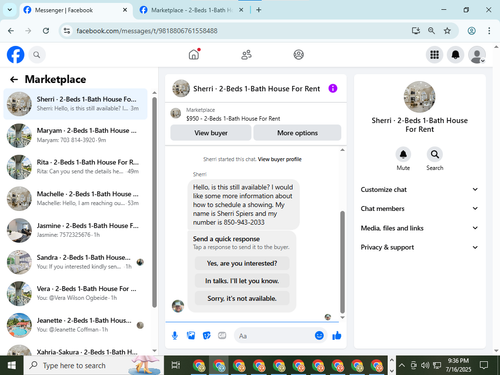Reply with 'Yes, are you interested?'
This screenshot has height=375, width=500.
tap(242, 263)
